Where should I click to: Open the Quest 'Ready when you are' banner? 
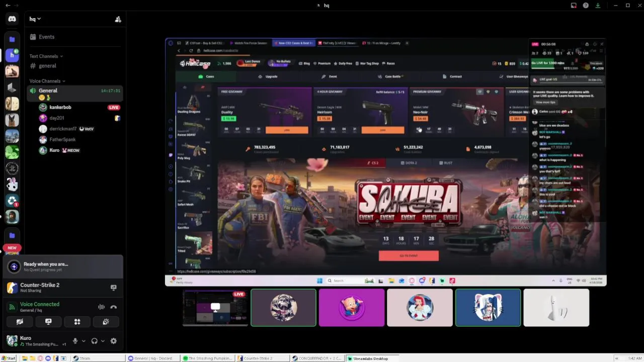click(63, 266)
